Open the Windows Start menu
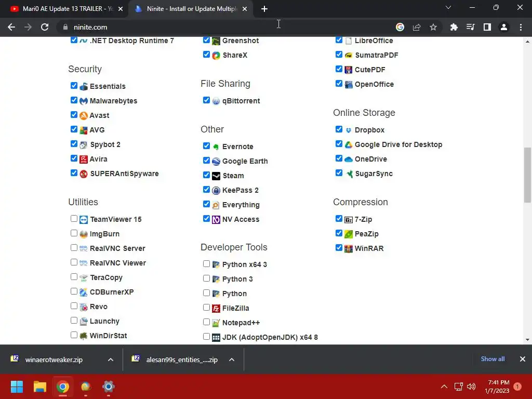The image size is (532, 399). pyautogui.click(x=17, y=387)
